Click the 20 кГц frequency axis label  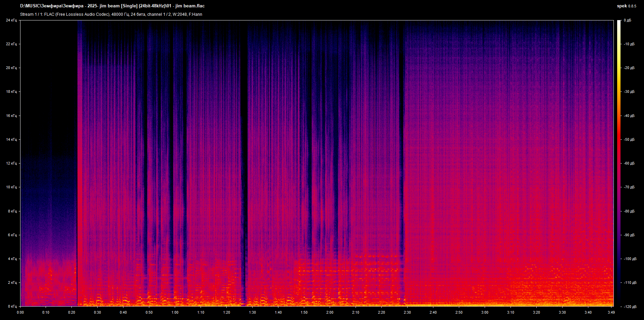pos(11,68)
